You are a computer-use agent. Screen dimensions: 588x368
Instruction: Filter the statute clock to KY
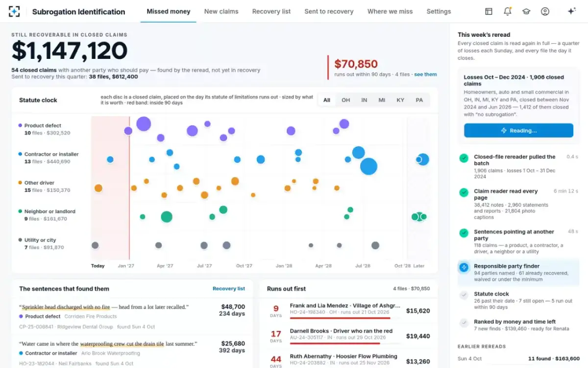400,100
